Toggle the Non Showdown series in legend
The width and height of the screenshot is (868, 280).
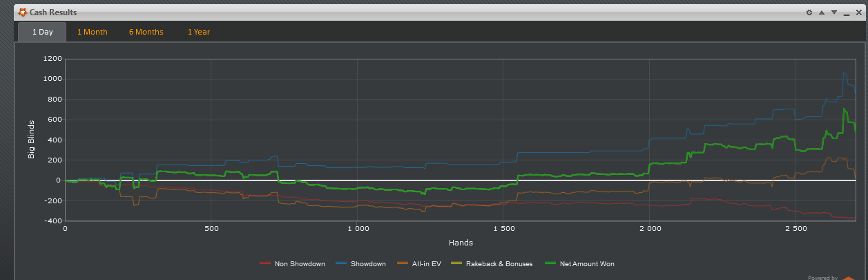(x=300, y=263)
